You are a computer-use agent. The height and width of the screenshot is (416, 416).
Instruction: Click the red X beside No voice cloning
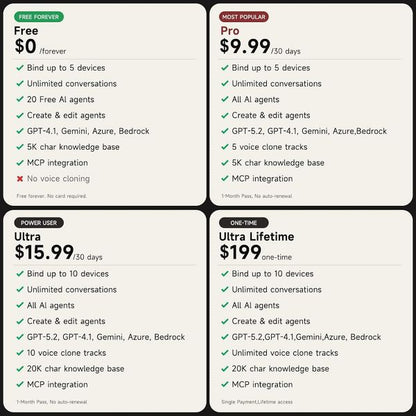[20, 179]
